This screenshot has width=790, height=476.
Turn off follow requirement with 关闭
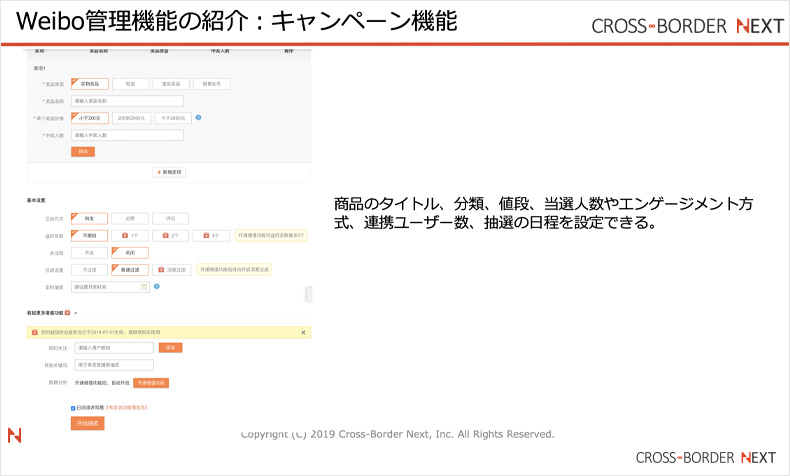tap(130, 252)
